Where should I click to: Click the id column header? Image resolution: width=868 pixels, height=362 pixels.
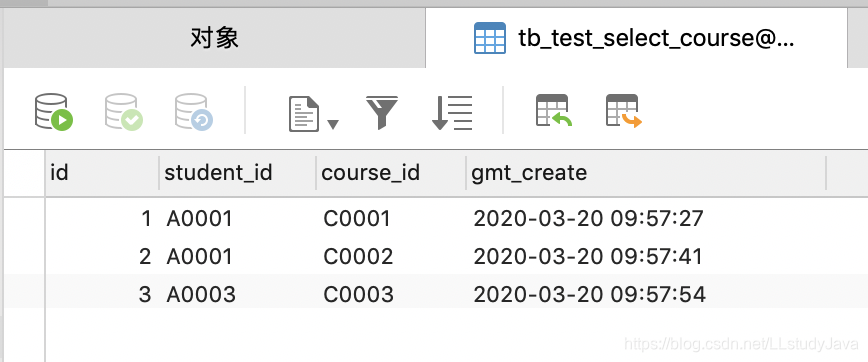point(102,173)
